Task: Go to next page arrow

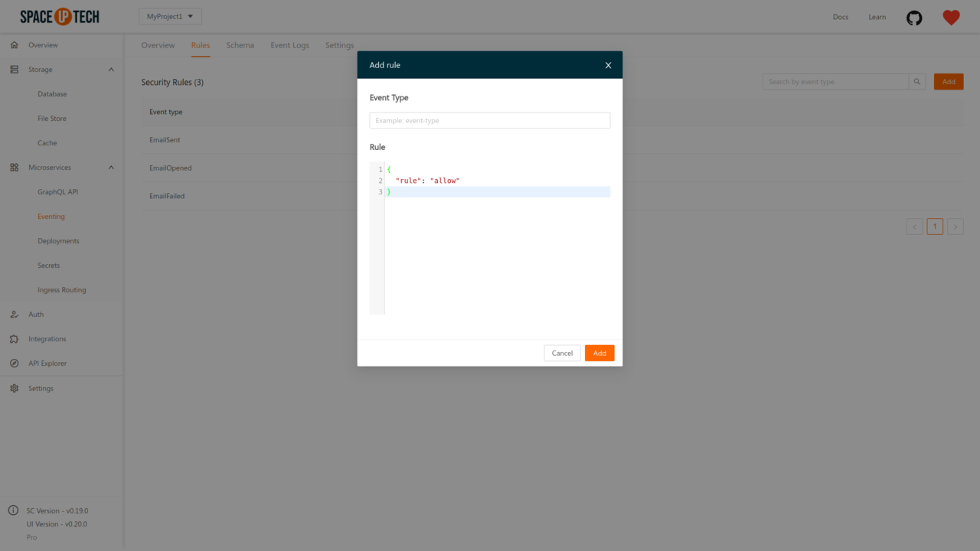Action: [x=955, y=227]
